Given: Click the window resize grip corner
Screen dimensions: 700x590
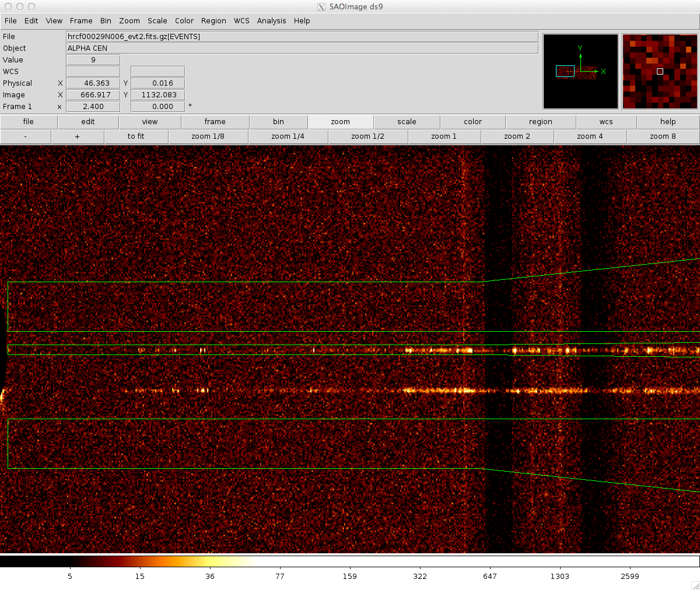Looking at the screenshot, I should click(x=695, y=585).
